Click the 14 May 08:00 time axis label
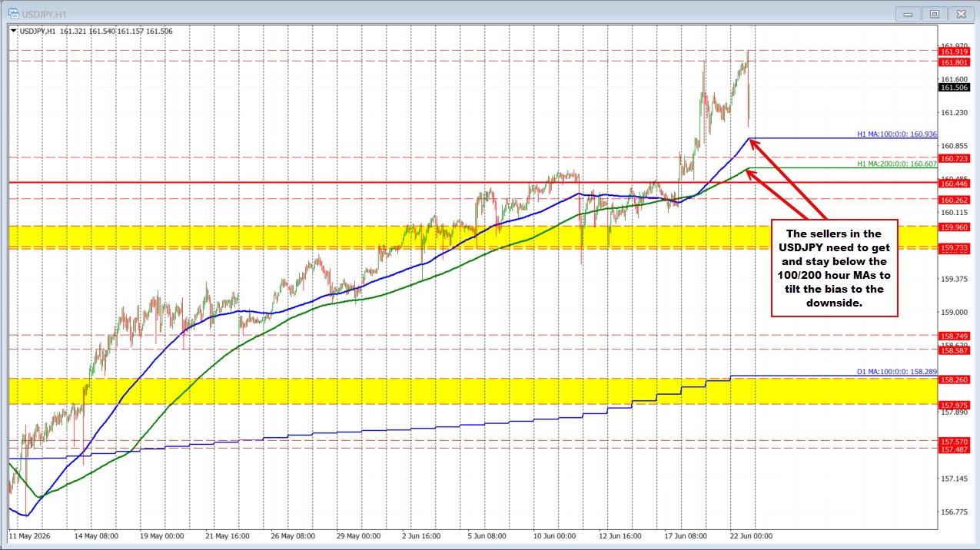 96,535
